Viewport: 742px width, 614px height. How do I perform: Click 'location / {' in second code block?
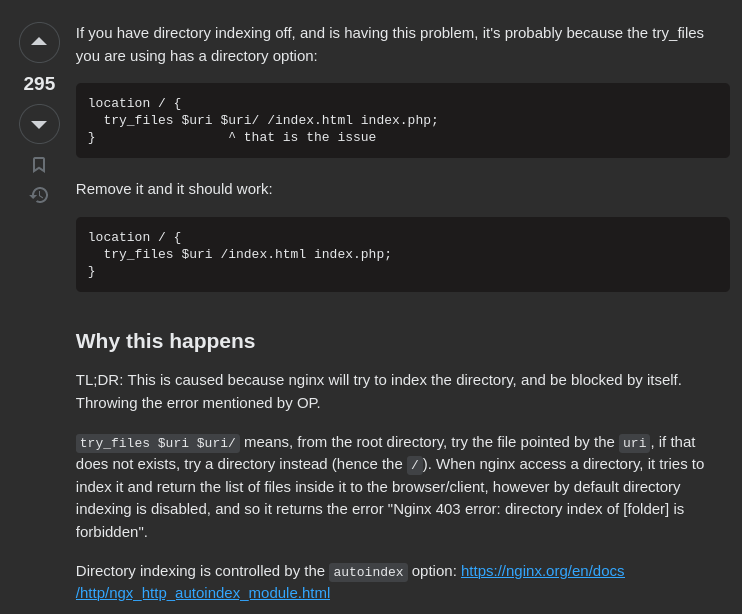click(x=134, y=237)
